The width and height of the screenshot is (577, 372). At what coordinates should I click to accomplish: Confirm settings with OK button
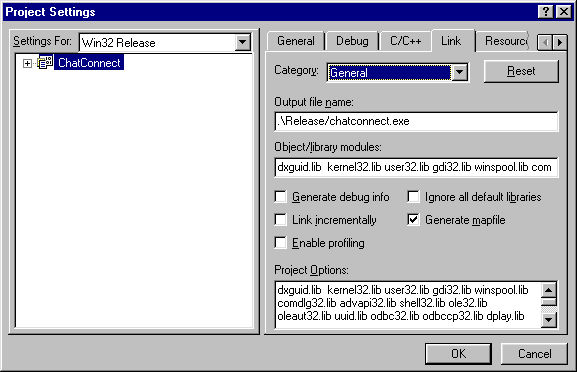[459, 354]
